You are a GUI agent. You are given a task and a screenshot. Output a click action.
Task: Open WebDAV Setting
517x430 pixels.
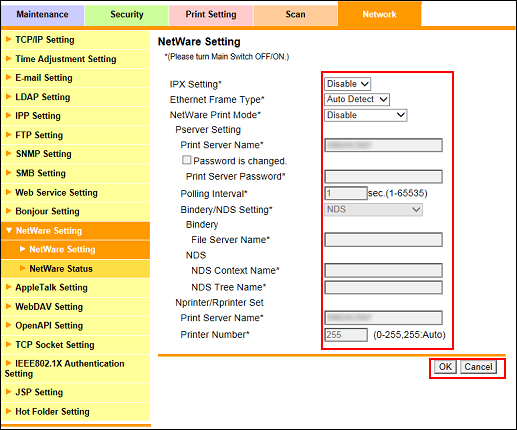[75, 307]
